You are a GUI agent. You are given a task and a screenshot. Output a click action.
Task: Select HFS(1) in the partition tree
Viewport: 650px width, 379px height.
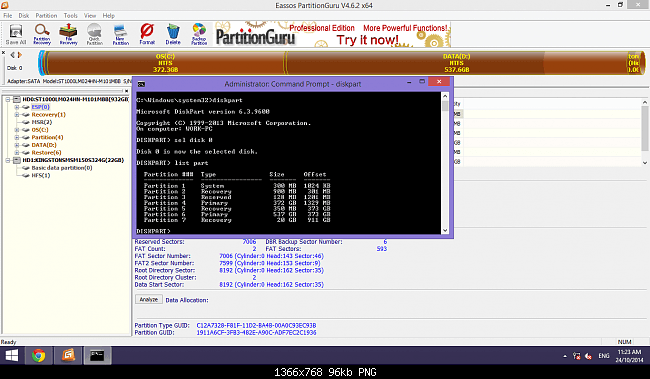click(41, 175)
